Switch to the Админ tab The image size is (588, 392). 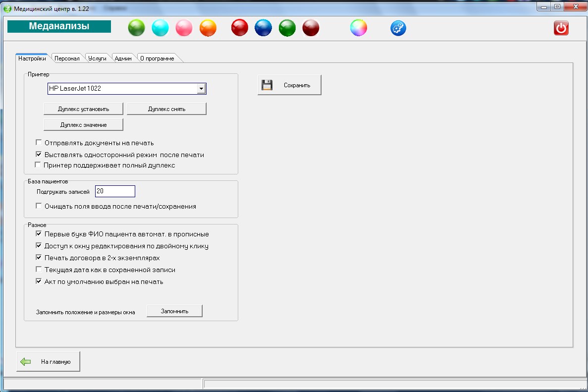[x=123, y=58]
